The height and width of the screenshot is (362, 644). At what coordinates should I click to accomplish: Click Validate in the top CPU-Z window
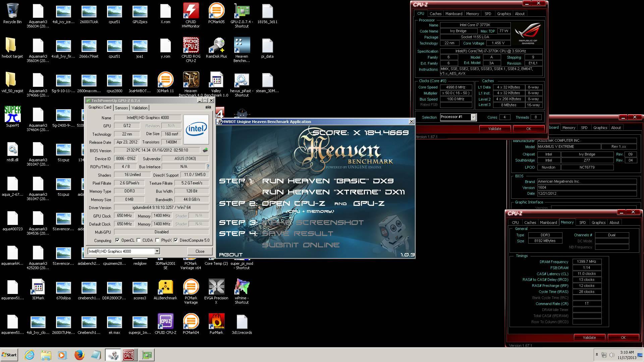[495, 129]
